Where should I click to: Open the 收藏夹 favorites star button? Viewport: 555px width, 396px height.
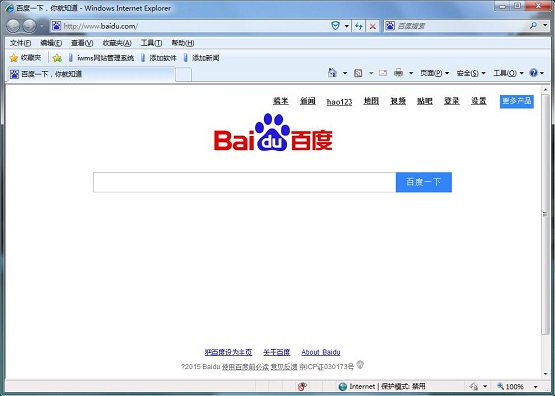coord(25,58)
